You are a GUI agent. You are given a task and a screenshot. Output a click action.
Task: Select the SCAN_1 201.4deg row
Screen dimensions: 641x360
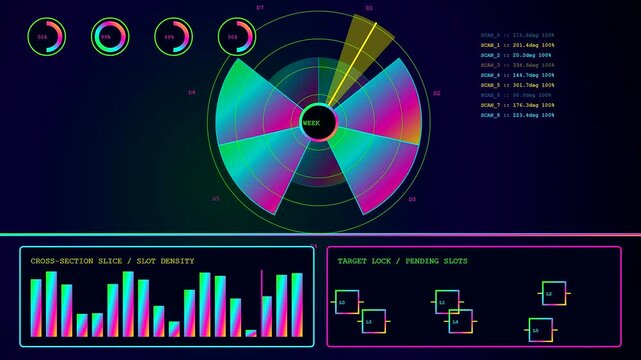click(x=518, y=45)
